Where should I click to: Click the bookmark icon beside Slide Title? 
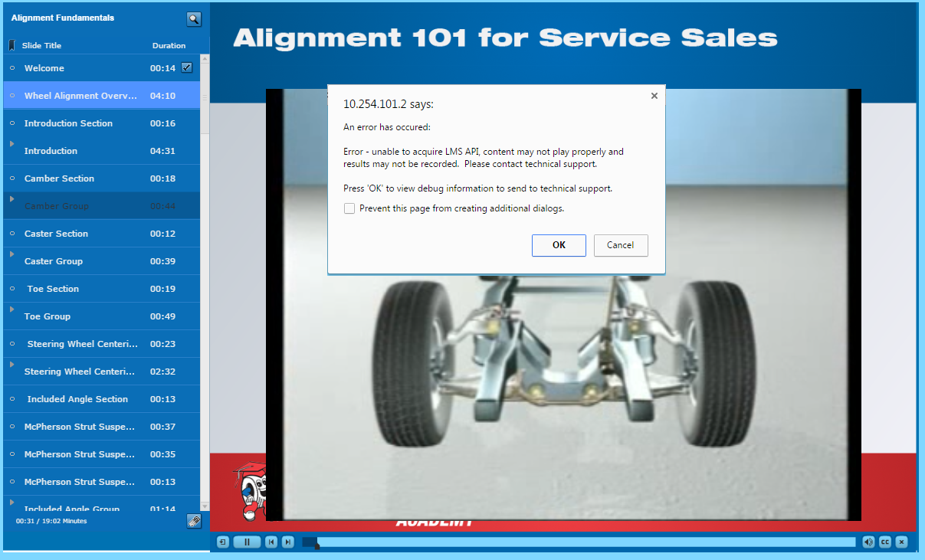point(11,45)
